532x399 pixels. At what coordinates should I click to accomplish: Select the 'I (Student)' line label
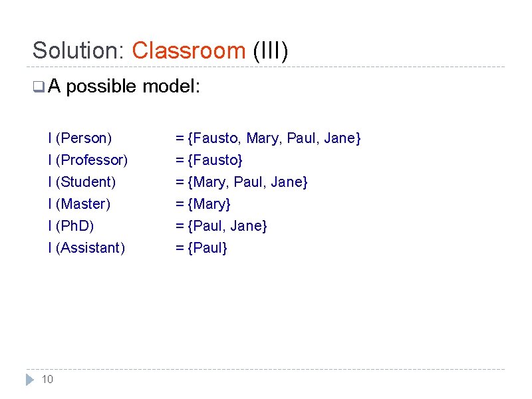click(82, 182)
